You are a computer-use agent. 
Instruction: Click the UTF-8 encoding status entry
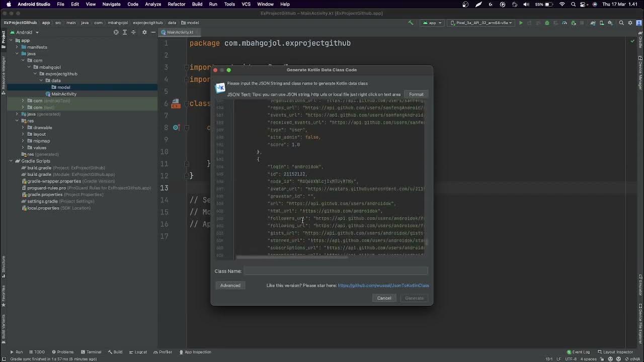[571, 359]
